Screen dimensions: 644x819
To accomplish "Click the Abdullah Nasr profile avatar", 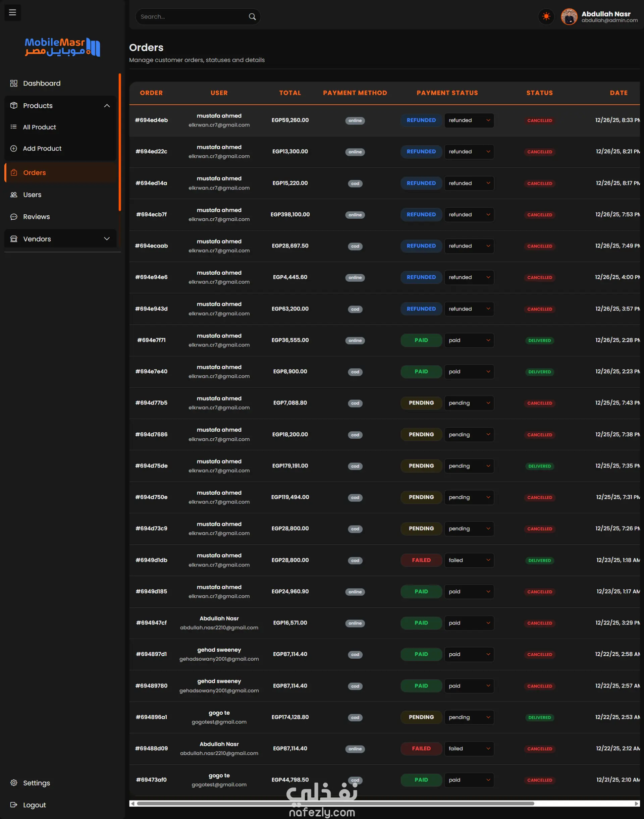I will (569, 16).
